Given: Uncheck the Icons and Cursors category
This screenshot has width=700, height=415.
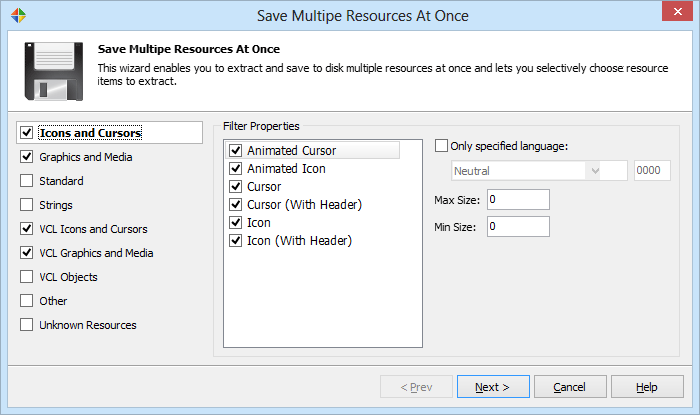Looking at the screenshot, I should (26, 133).
